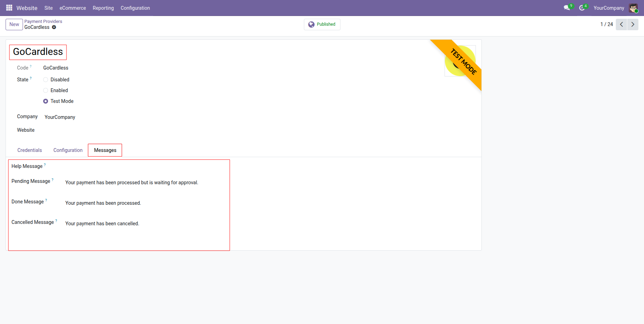Show help tooltip for Pending Message
The image size is (644, 324).
(53, 179)
